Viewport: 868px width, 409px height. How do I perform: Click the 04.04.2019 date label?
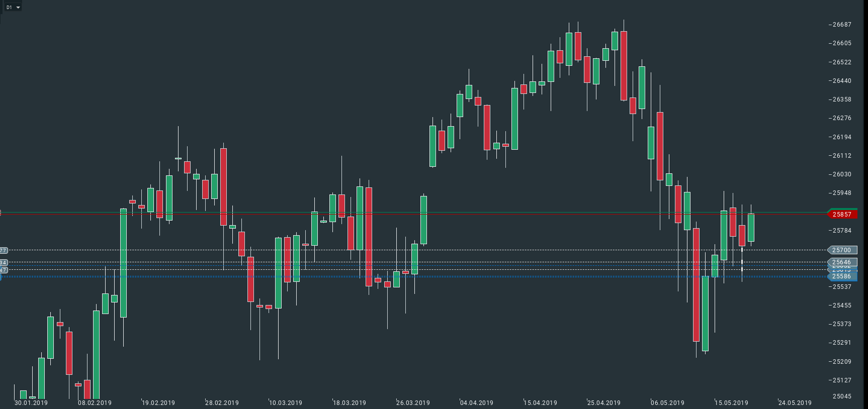477,403
